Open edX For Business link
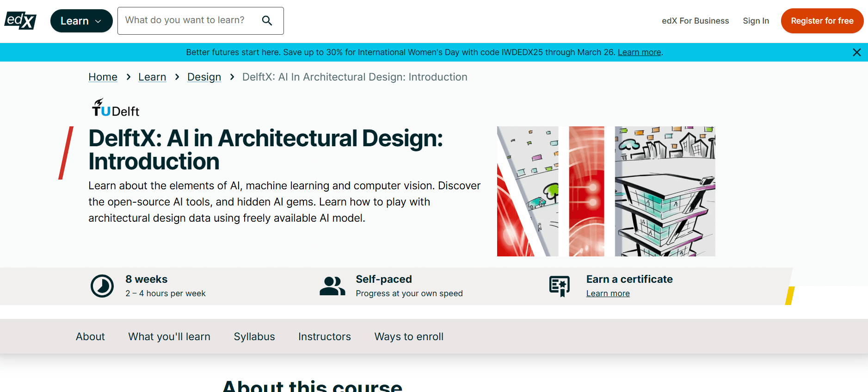Image resolution: width=868 pixels, height=392 pixels. coord(695,21)
